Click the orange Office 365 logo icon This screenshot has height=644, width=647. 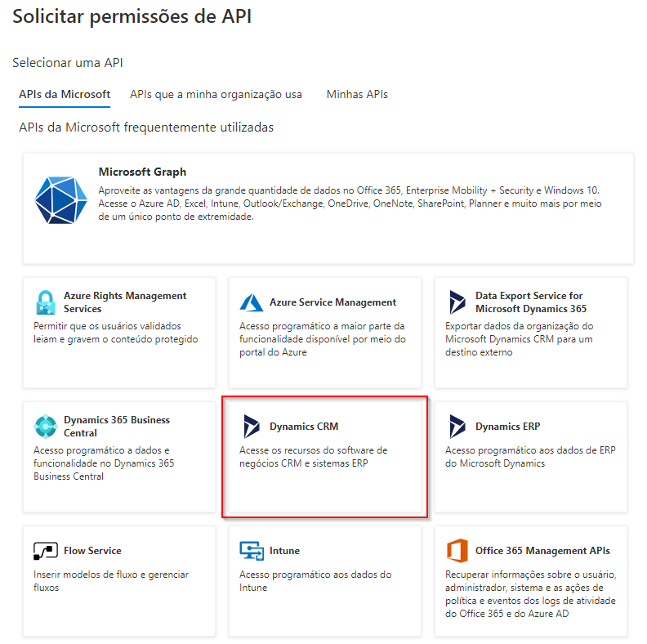pos(457,551)
